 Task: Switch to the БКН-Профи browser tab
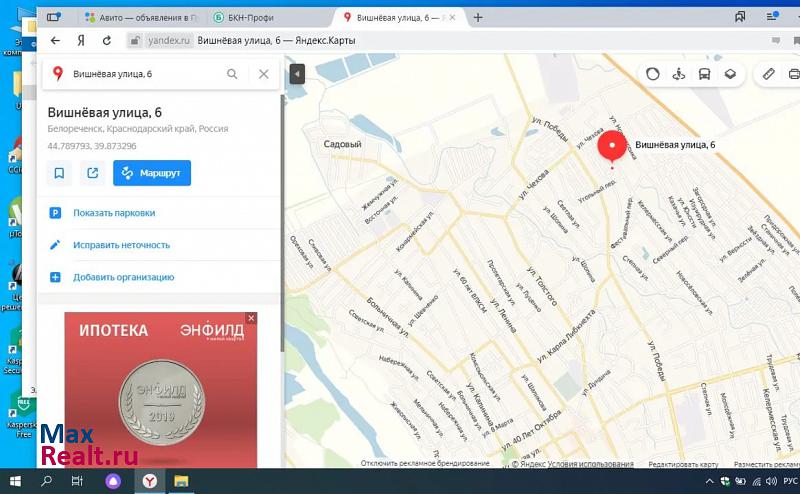coord(262,18)
